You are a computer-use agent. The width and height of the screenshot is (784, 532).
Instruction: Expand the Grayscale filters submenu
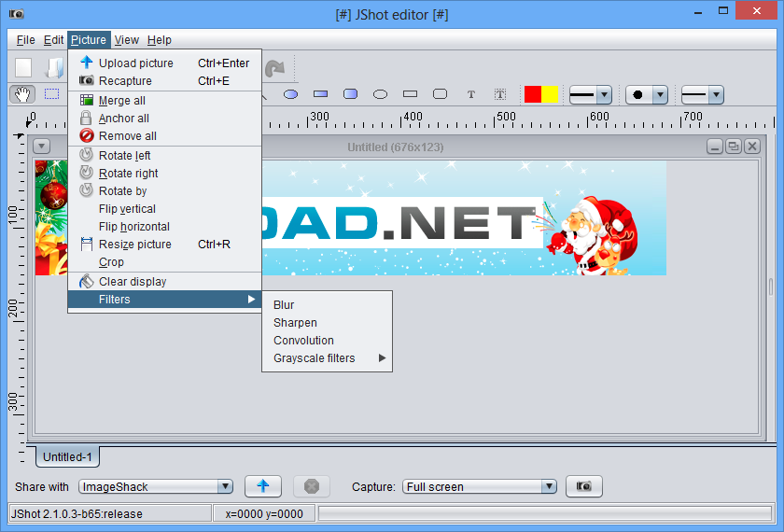tap(327, 358)
